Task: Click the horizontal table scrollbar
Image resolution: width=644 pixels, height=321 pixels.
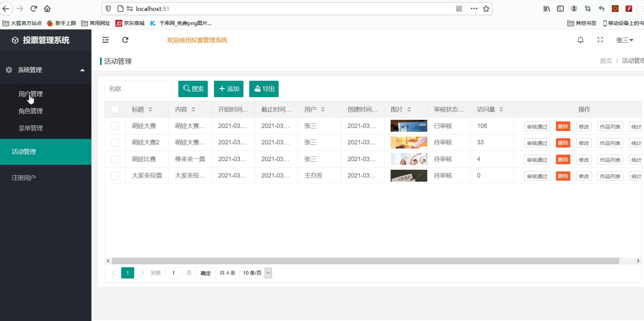Action: tap(365, 261)
